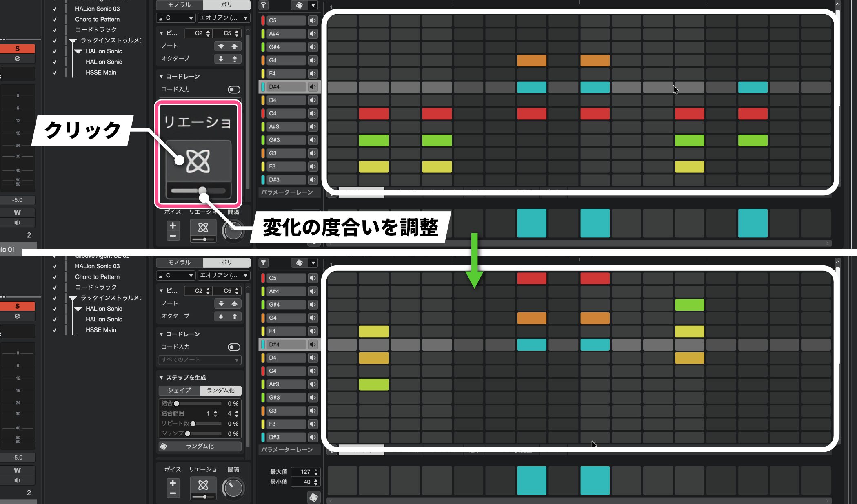Click the remove voice minus button
This screenshot has width=857, height=504.
173,493
